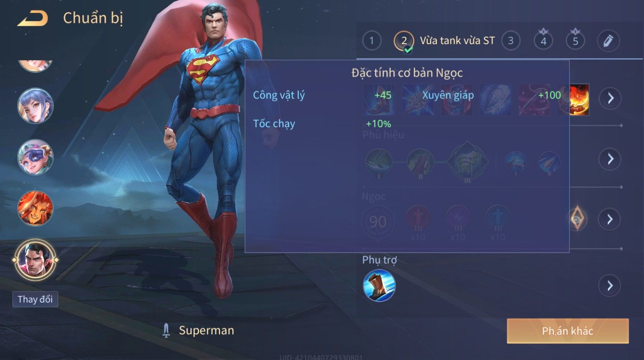This screenshot has height=360, width=644.
Task: Tap the selected Superman hero portrait
Action: pyautogui.click(x=36, y=260)
